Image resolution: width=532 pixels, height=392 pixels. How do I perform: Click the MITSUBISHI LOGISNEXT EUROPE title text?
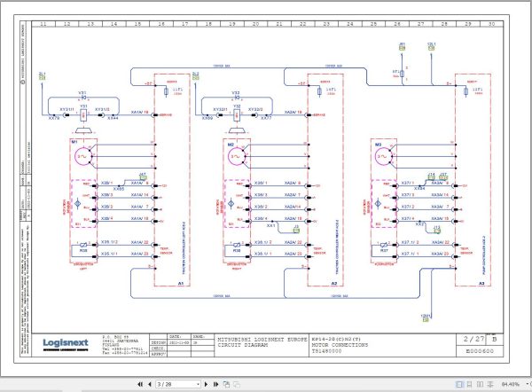[x=262, y=339]
